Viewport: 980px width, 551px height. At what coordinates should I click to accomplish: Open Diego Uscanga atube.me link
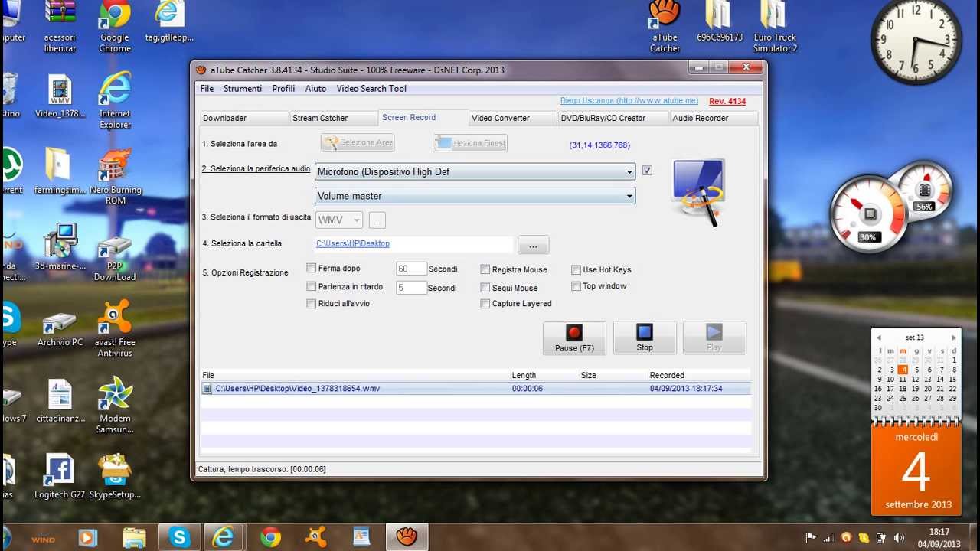pyautogui.click(x=629, y=101)
